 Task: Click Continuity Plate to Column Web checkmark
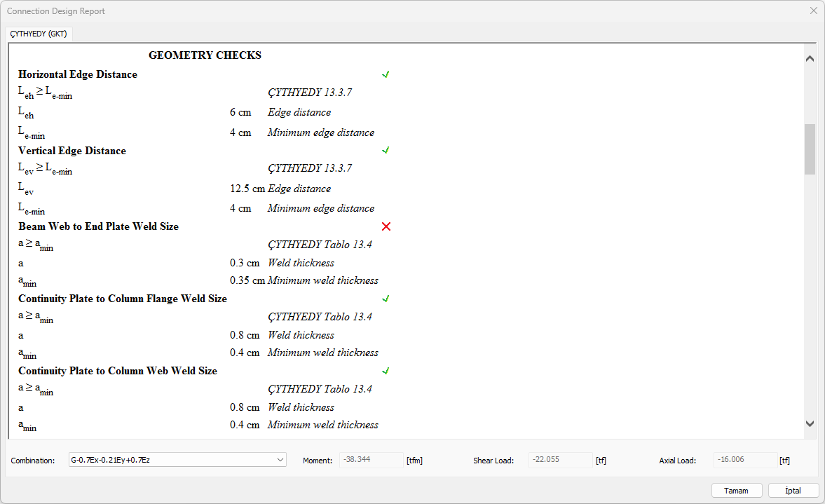coord(386,371)
